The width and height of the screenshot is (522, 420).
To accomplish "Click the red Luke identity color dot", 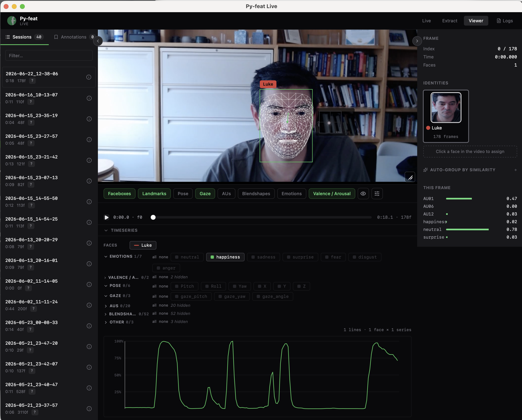I will [428, 128].
